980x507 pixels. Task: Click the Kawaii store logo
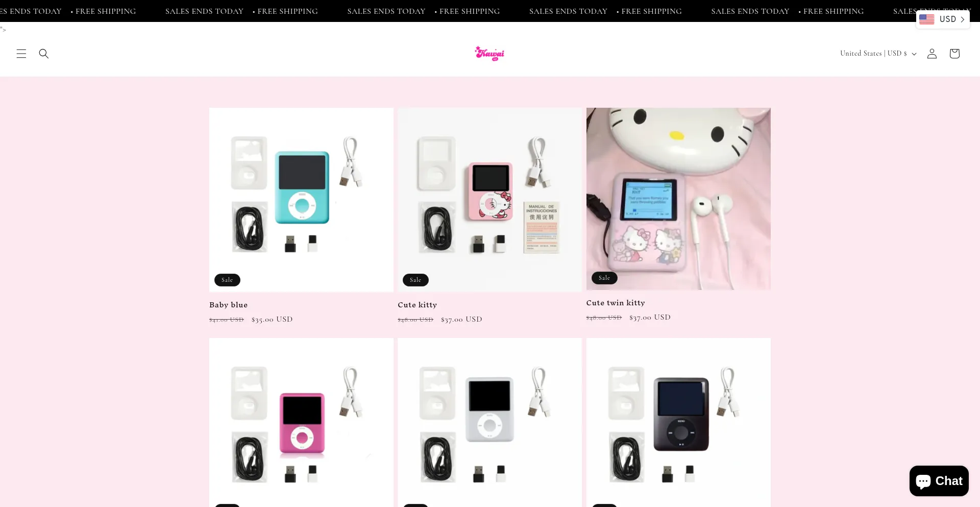(489, 54)
